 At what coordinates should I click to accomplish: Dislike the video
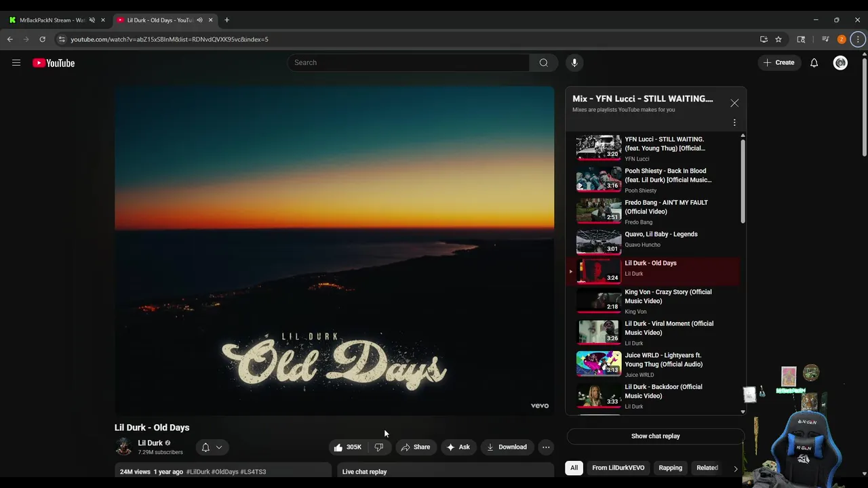tap(379, 447)
